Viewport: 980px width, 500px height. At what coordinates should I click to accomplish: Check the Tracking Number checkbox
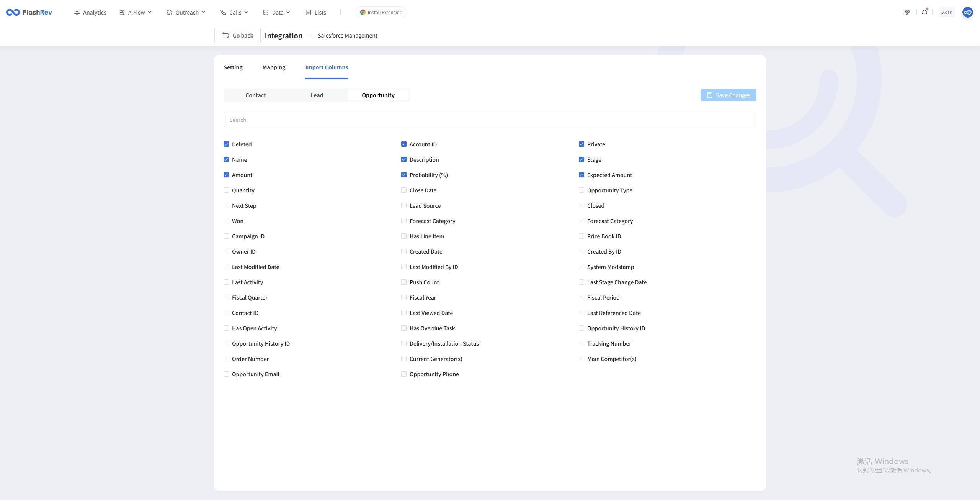(x=581, y=343)
